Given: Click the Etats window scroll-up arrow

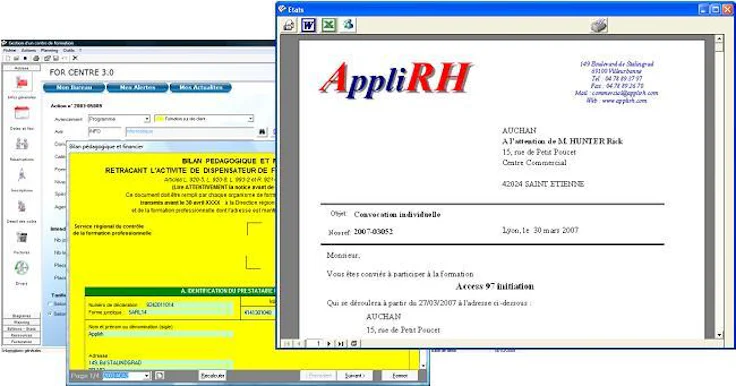Looking at the screenshot, I should point(720,39).
